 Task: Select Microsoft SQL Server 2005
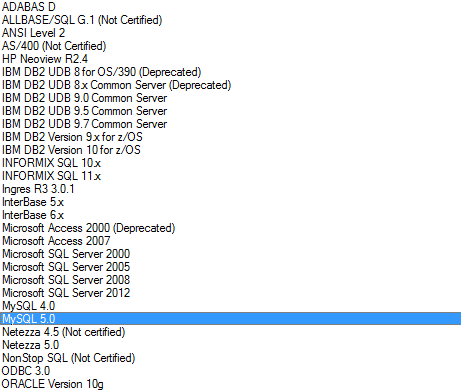coord(66,267)
